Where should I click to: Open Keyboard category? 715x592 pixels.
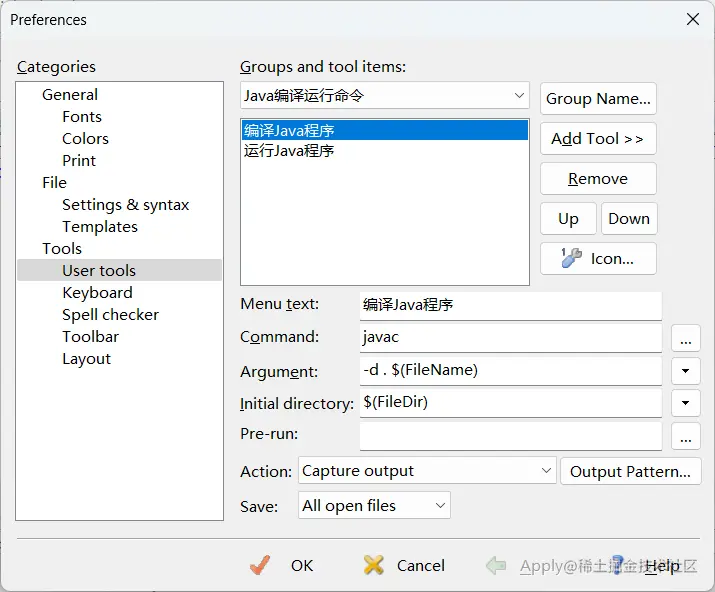click(x=97, y=292)
